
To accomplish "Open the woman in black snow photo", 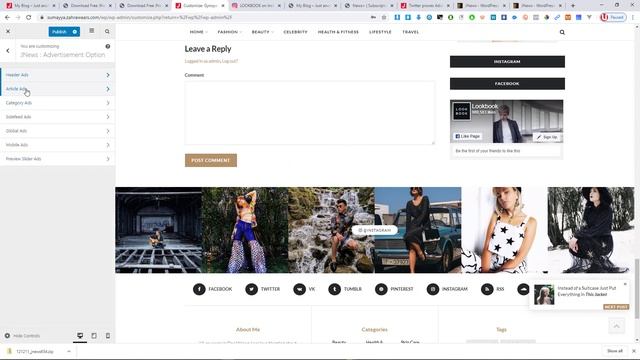I will pos(591,230).
